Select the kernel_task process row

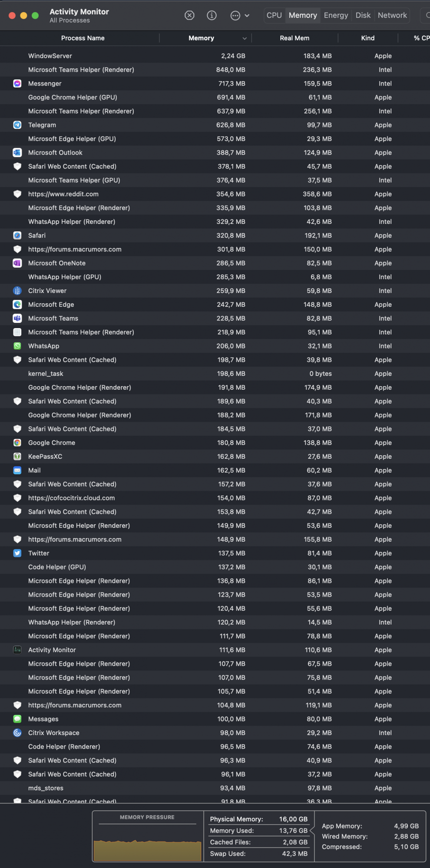(215, 374)
